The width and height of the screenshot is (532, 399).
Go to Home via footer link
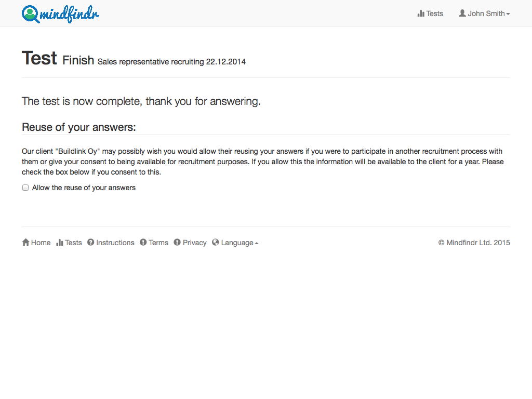[x=36, y=243]
